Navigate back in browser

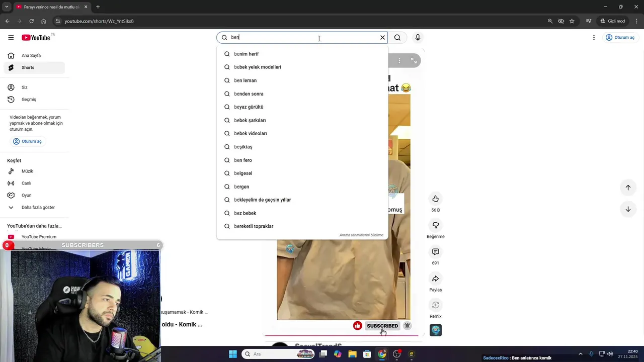pos(7,21)
